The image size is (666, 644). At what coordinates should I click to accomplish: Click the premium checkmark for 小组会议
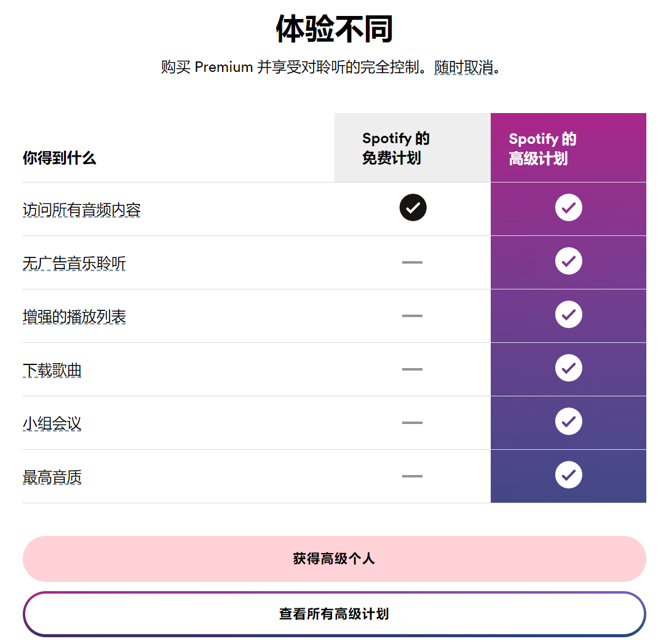pyautogui.click(x=568, y=422)
